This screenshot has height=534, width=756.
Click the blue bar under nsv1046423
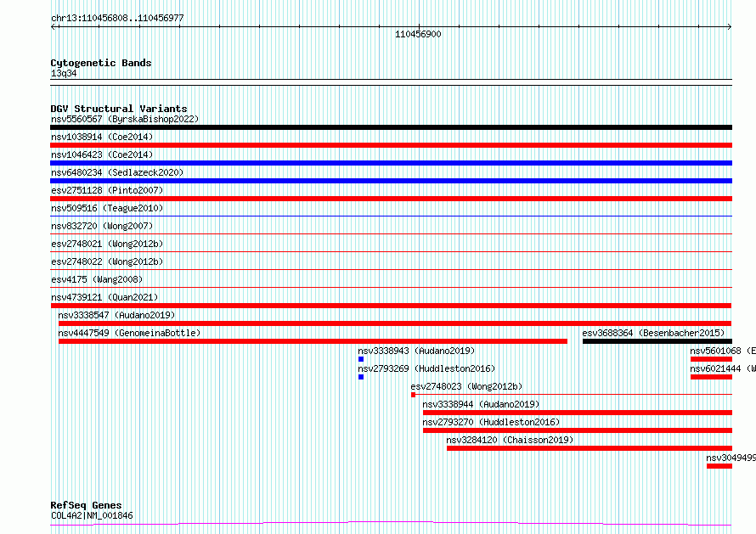point(391,163)
